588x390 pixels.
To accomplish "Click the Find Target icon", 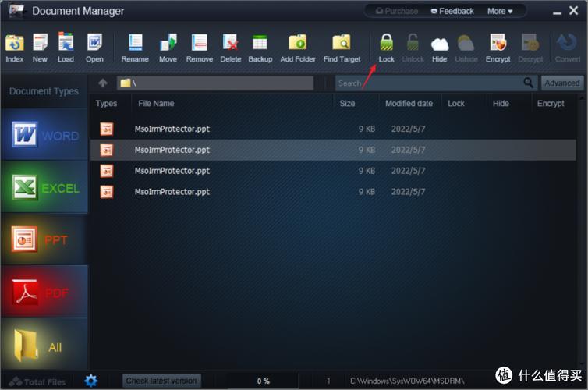I will pos(342,46).
